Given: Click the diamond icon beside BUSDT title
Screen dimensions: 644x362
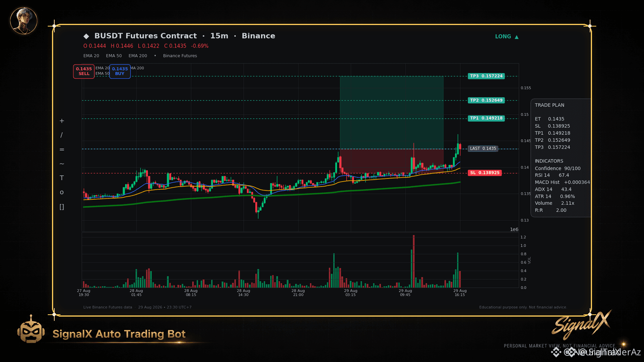Looking at the screenshot, I should [86, 36].
